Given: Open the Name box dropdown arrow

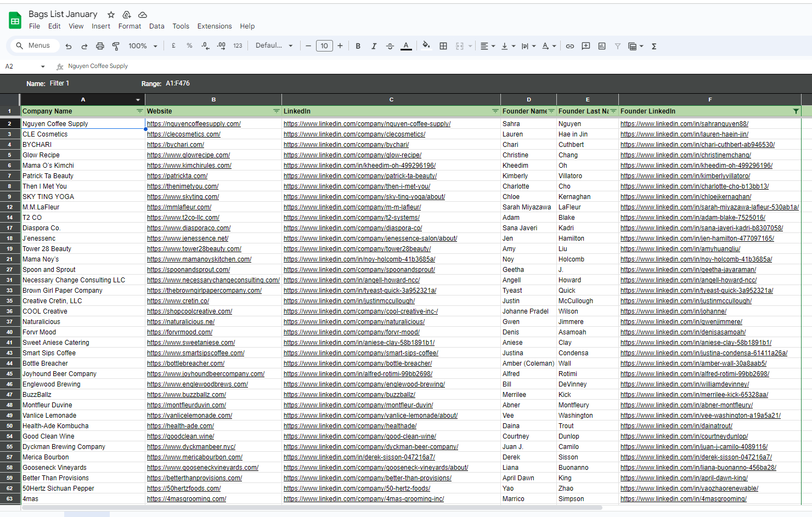Looking at the screenshot, I should click(x=43, y=66).
